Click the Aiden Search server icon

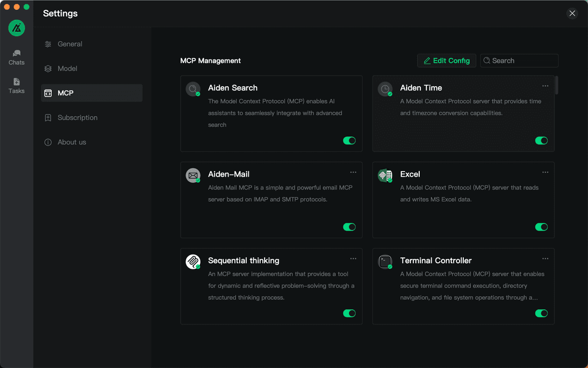[x=193, y=89]
